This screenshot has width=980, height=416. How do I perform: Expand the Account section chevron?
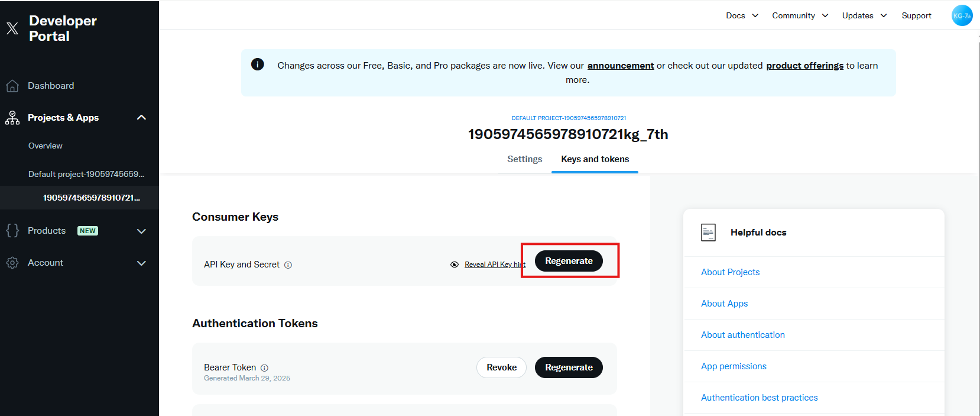click(x=141, y=263)
